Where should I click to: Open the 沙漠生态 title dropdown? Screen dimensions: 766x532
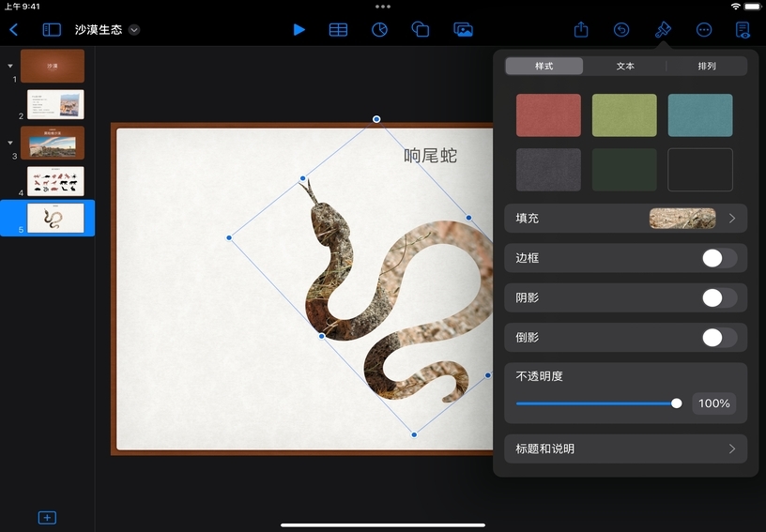(x=134, y=30)
